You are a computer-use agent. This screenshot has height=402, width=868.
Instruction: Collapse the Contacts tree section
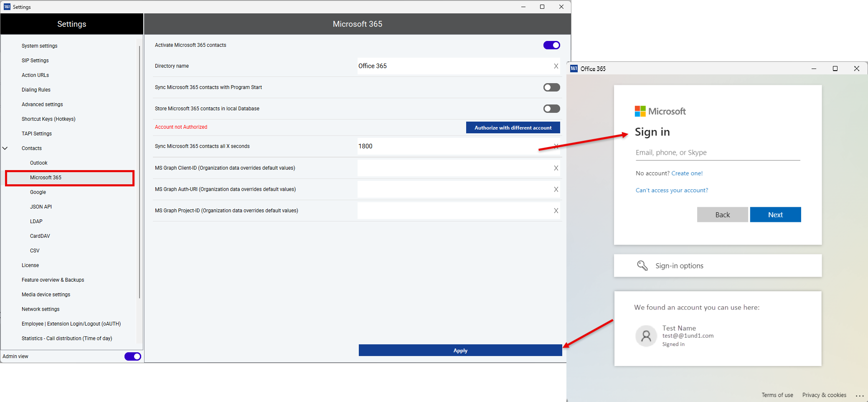click(5, 148)
